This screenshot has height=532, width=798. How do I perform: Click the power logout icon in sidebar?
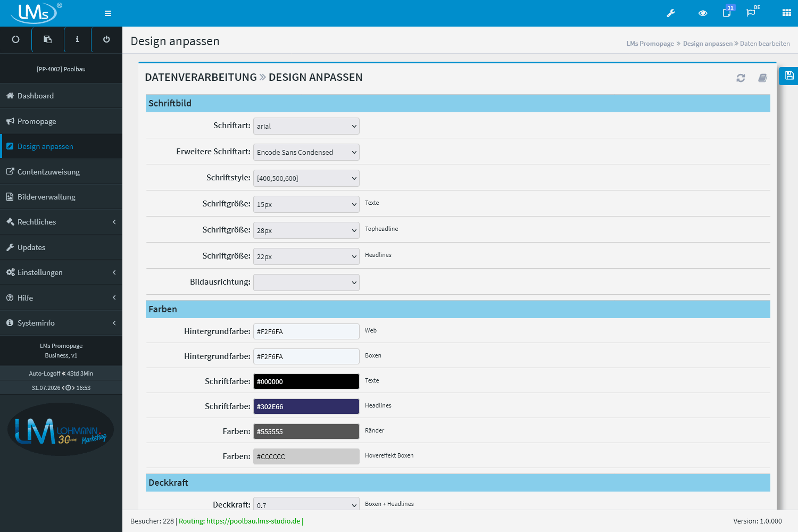pyautogui.click(x=106, y=39)
